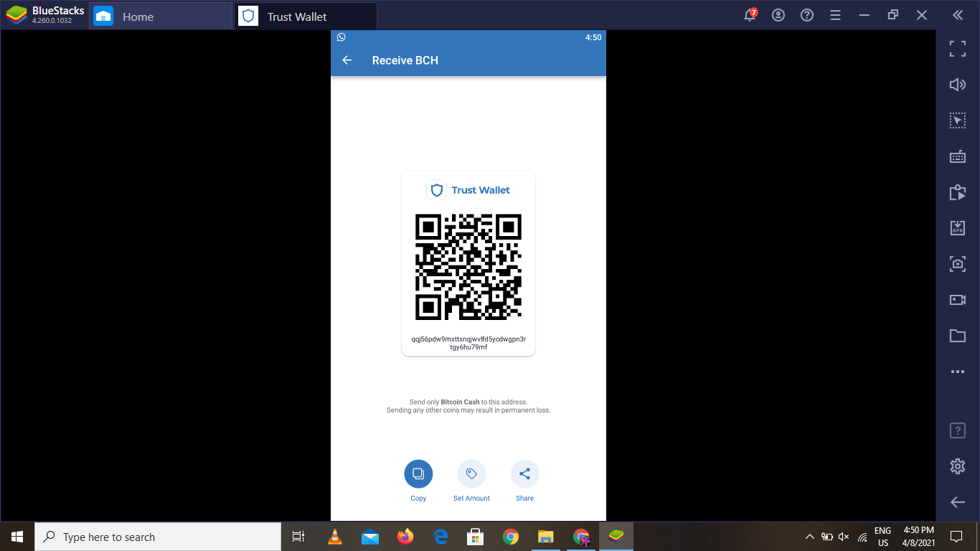Open Windows Task View

[298, 537]
